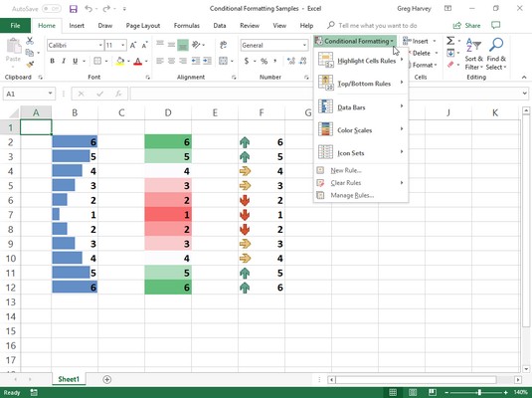Click the Save icon in title bar
Image resolution: width=532 pixels, height=398 pixels.
(x=74, y=9)
